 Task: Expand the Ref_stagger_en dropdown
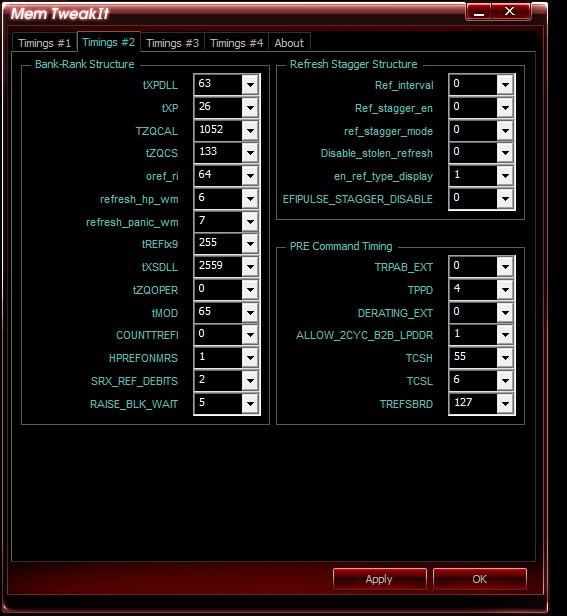click(x=505, y=107)
